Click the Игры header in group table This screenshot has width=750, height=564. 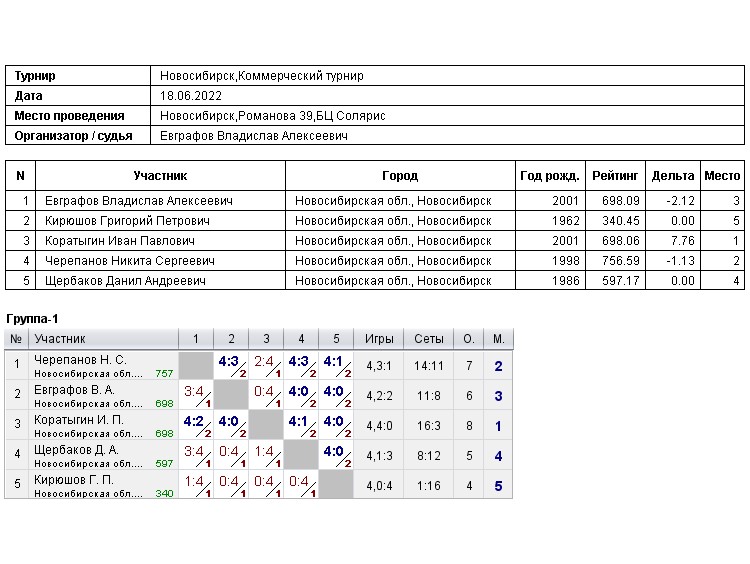click(x=379, y=339)
